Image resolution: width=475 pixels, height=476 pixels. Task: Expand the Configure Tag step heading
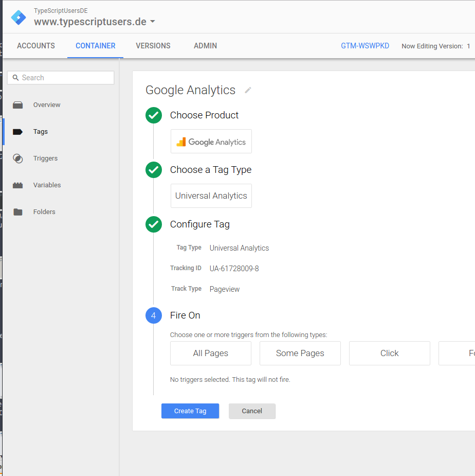199,224
